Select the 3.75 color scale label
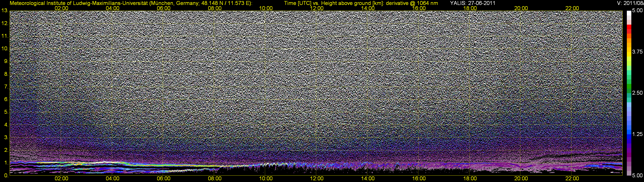Viewport: 644px width, 182px height. pyautogui.click(x=637, y=52)
